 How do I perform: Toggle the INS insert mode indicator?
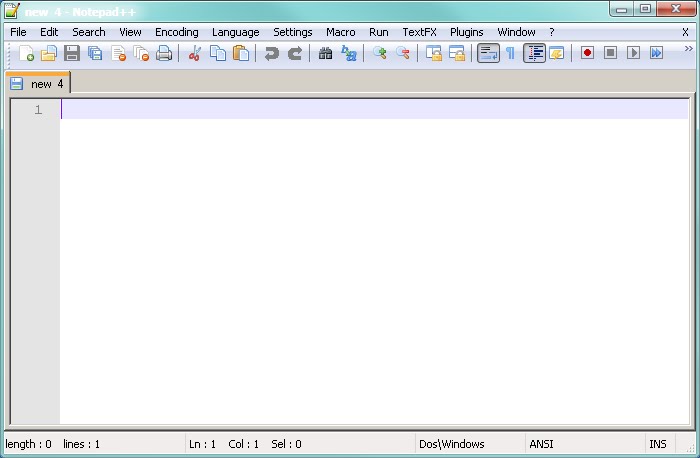pos(658,444)
